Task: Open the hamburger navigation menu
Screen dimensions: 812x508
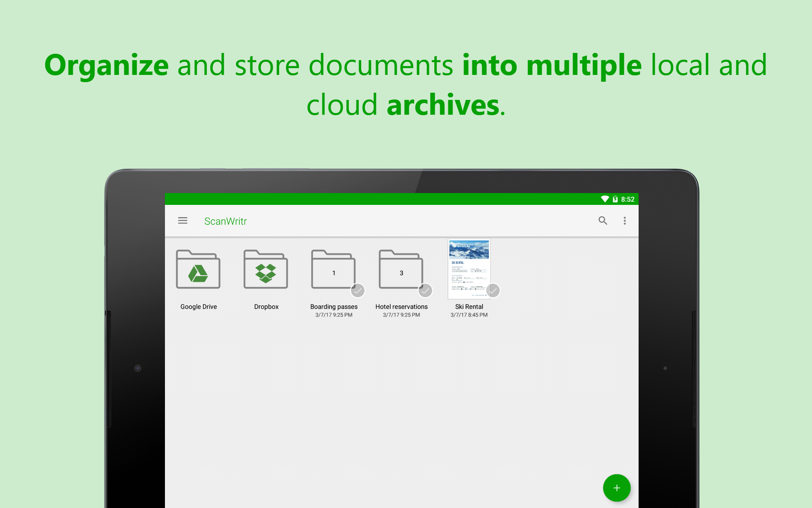Action: pyautogui.click(x=183, y=221)
